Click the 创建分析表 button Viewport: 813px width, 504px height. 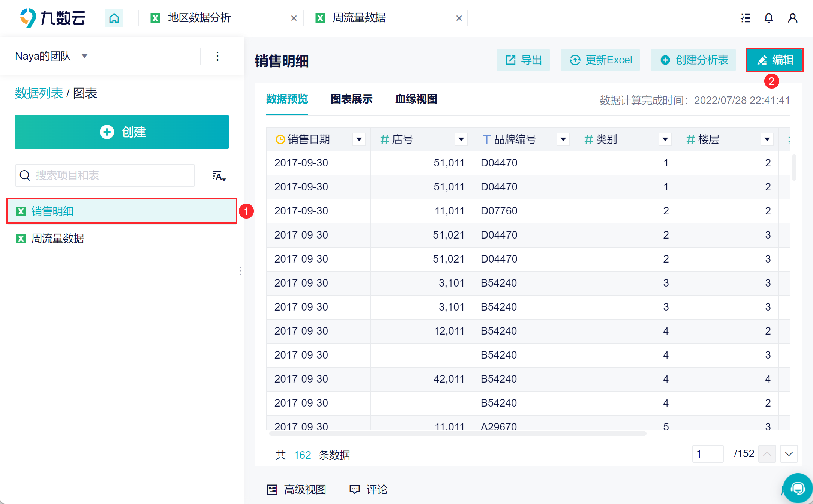point(694,60)
